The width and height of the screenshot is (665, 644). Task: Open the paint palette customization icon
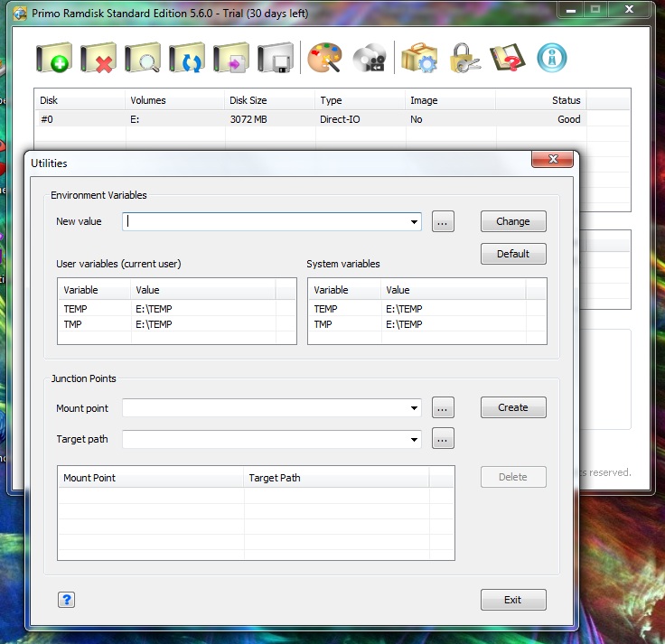pos(325,58)
